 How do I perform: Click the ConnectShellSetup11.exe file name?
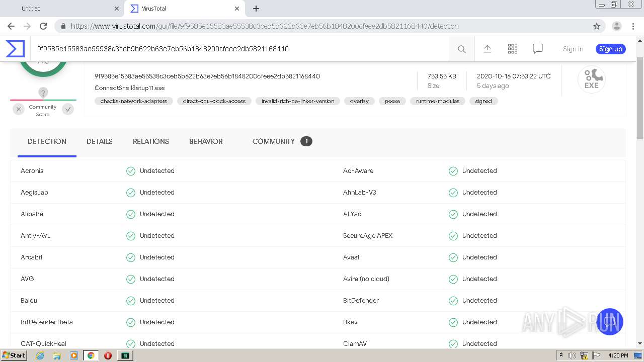pyautogui.click(x=130, y=88)
